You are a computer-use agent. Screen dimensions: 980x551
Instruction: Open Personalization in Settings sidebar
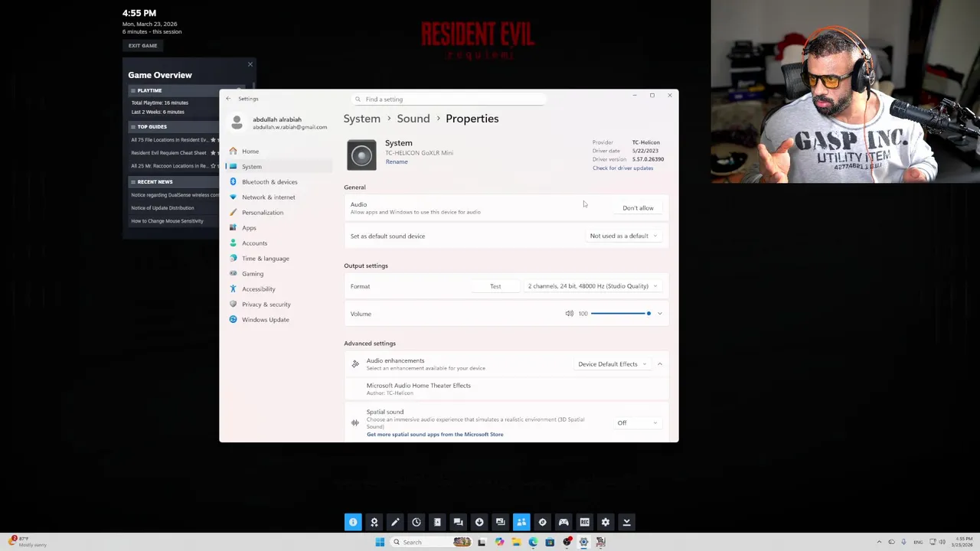coord(279,213)
